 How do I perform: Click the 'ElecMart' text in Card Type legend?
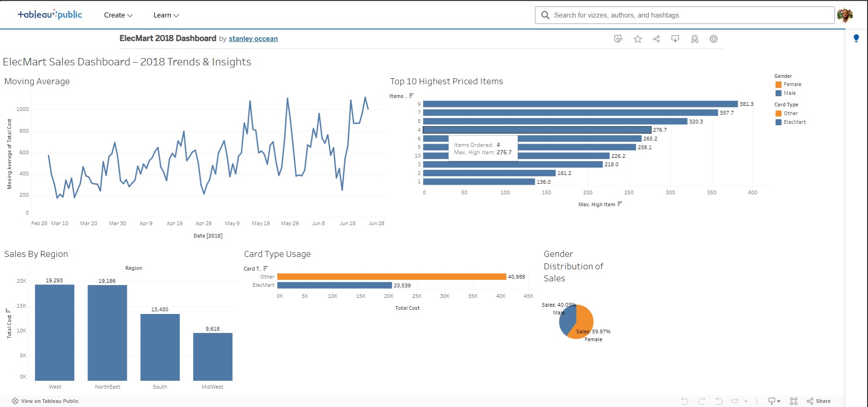pos(795,122)
